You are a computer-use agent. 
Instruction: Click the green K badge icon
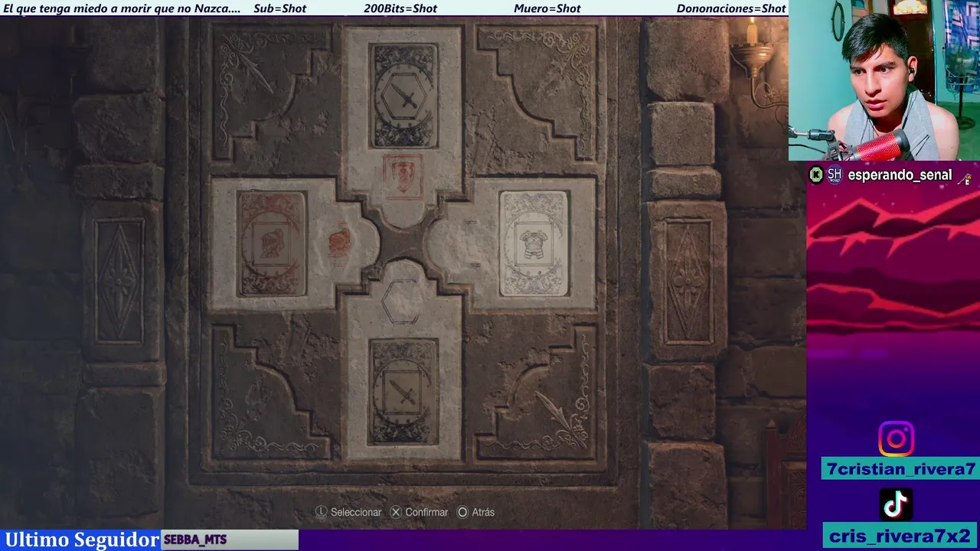point(816,175)
